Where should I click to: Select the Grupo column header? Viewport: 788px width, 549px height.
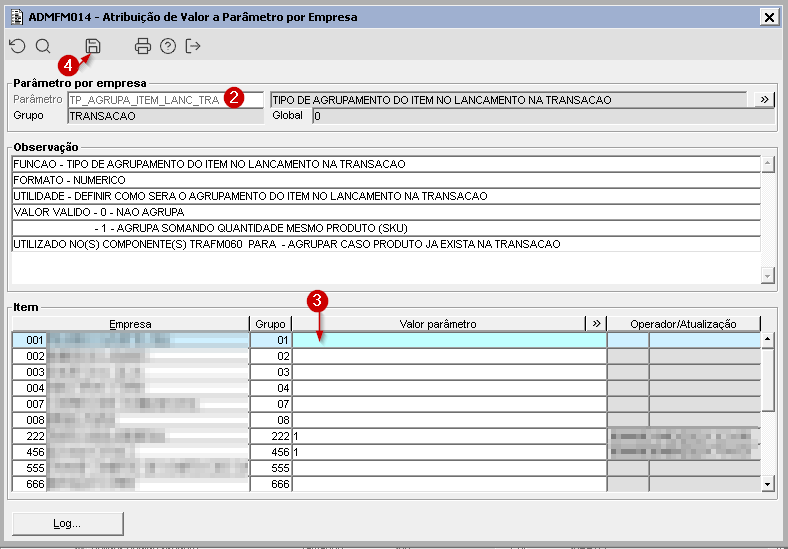(270, 324)
